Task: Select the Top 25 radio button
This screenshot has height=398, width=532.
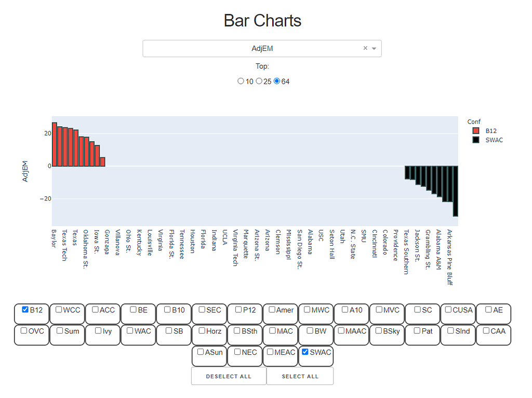Action: click(259, 81)
